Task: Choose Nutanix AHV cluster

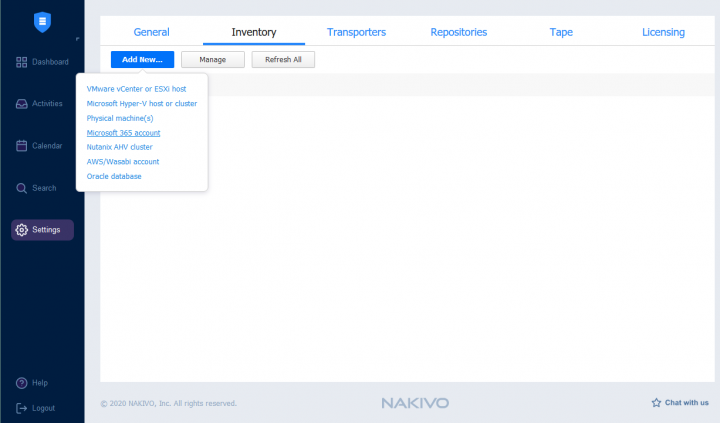Action: pyautogui.click(x=119, y=147)
